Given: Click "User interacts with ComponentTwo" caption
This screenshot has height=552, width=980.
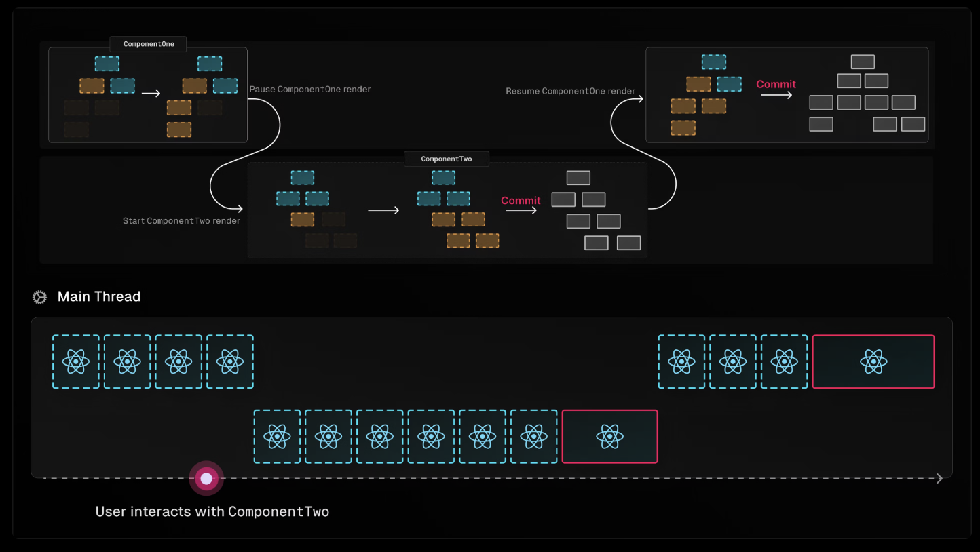Looking at the screenshot, I should (212, 511).
